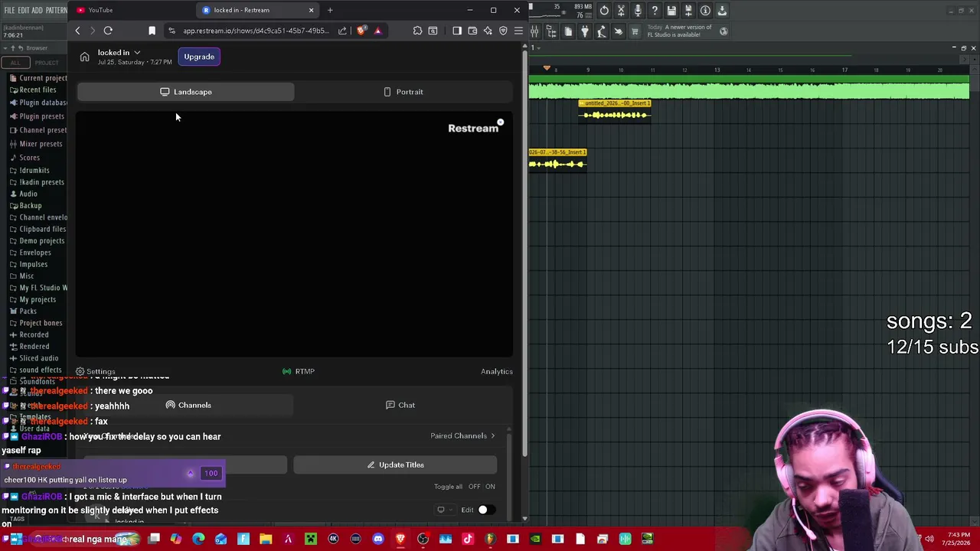Click the Restream home icon

84,57
